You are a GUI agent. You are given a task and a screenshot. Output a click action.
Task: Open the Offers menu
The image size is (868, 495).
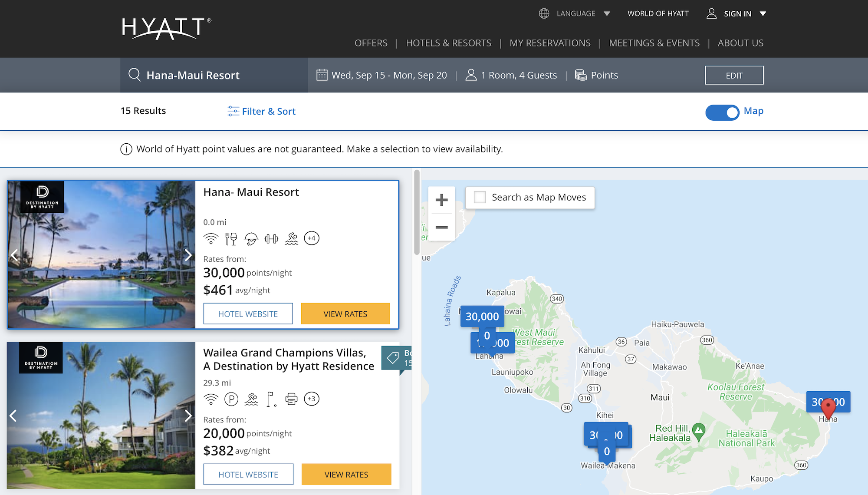click(371, 43)
